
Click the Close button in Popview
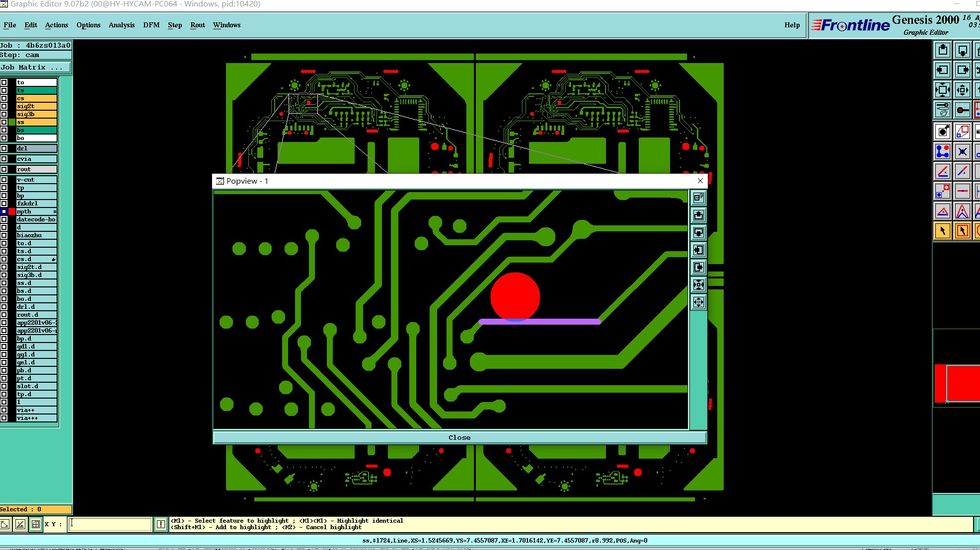[459, 437]
